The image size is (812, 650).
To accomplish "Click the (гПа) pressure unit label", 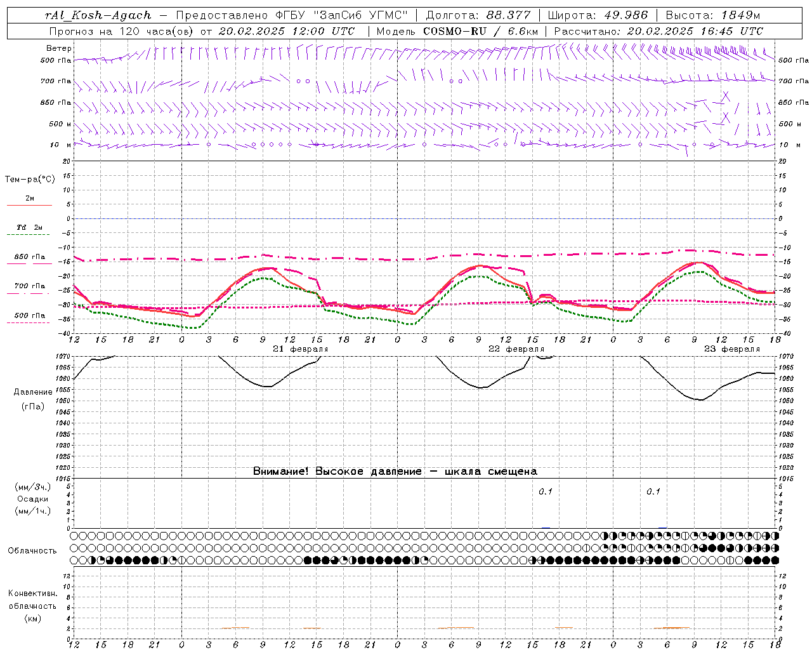I will [33, 407].
